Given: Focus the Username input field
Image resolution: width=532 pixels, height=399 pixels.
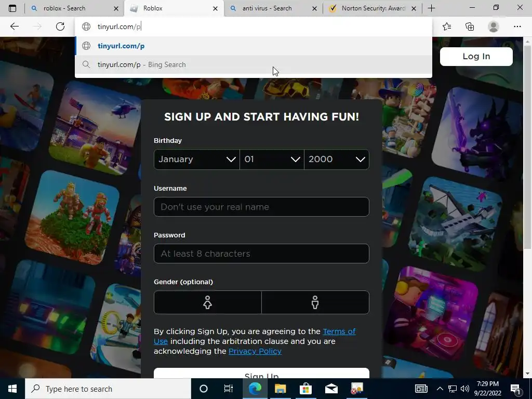Looking at the screenshot, I should pos(261,207).
